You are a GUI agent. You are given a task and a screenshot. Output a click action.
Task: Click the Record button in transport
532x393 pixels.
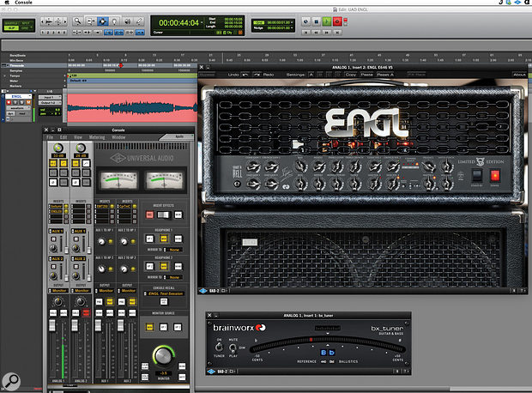click(x=337, y=21)
